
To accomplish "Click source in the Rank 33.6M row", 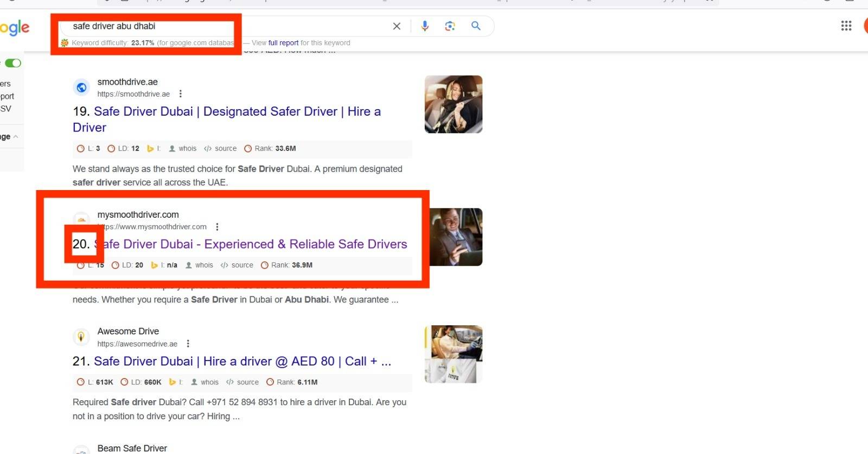I will pos(220,148).
